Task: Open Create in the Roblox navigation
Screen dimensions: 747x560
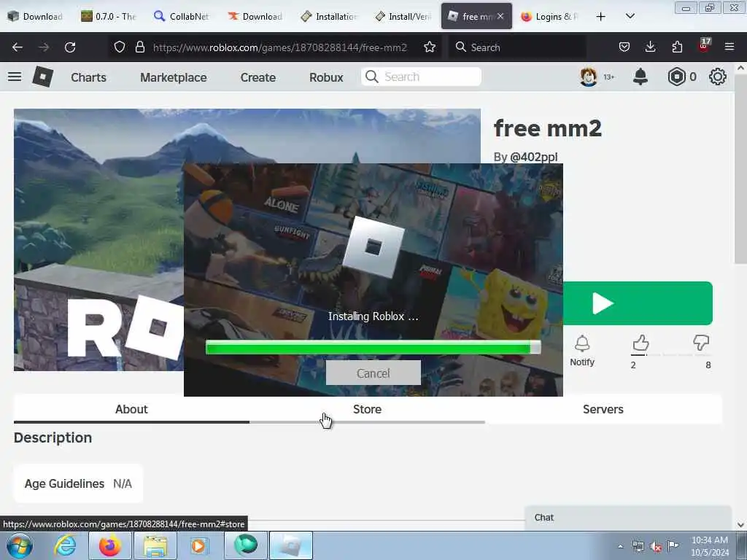Action: point(258,77)
